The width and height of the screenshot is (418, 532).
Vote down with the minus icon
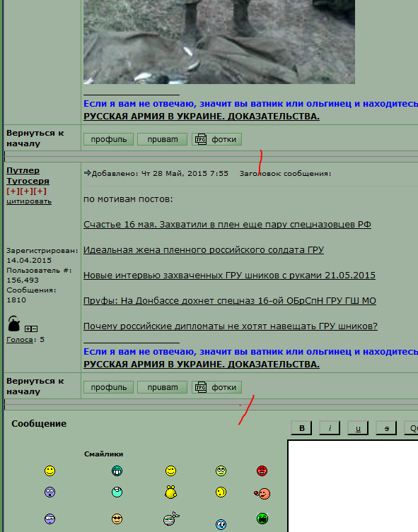34,329
